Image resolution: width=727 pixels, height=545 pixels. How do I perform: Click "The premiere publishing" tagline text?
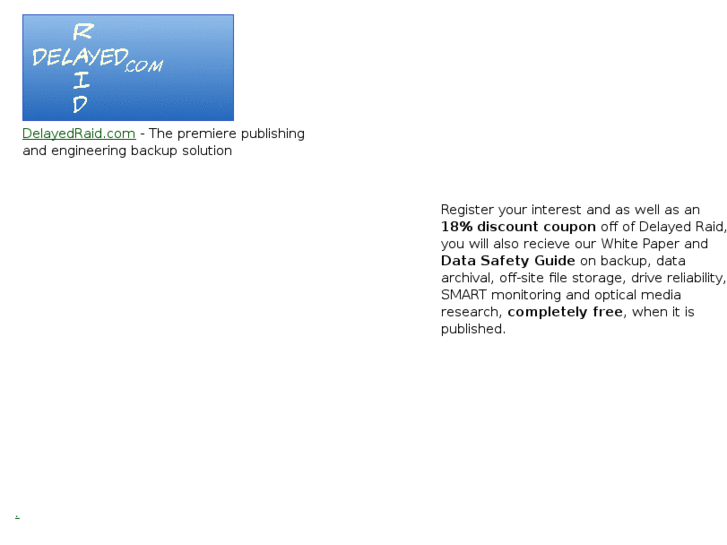227,134
